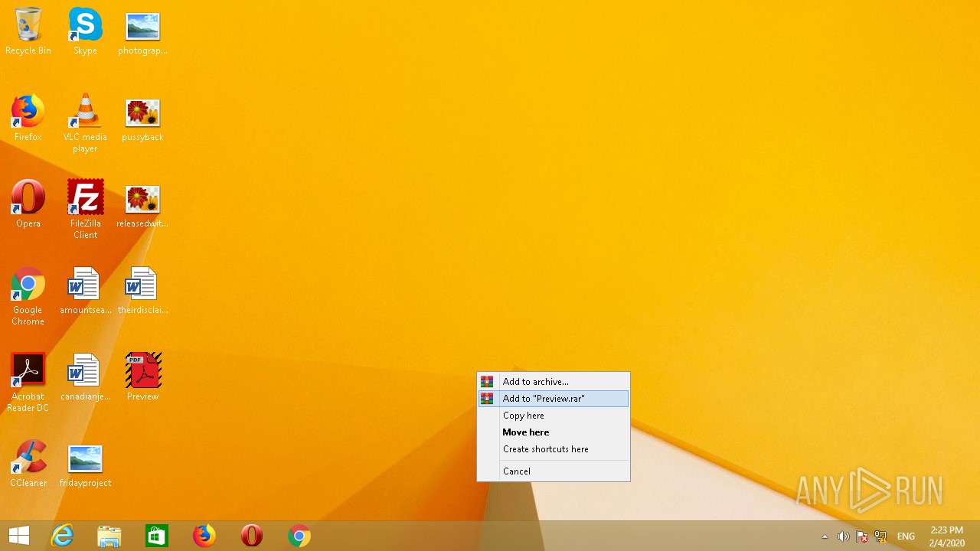
Task: Launch CCleaner from the desktop
Action: [28, 464]
